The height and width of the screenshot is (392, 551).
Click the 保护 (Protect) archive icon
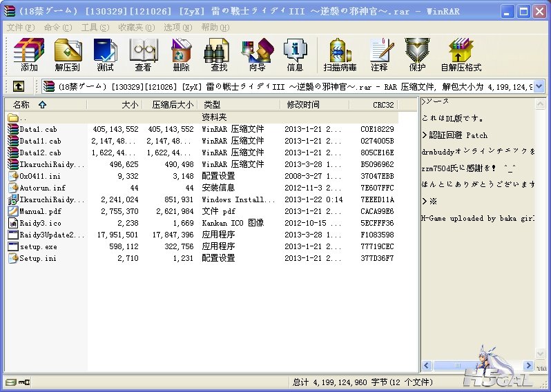point(417,55)
